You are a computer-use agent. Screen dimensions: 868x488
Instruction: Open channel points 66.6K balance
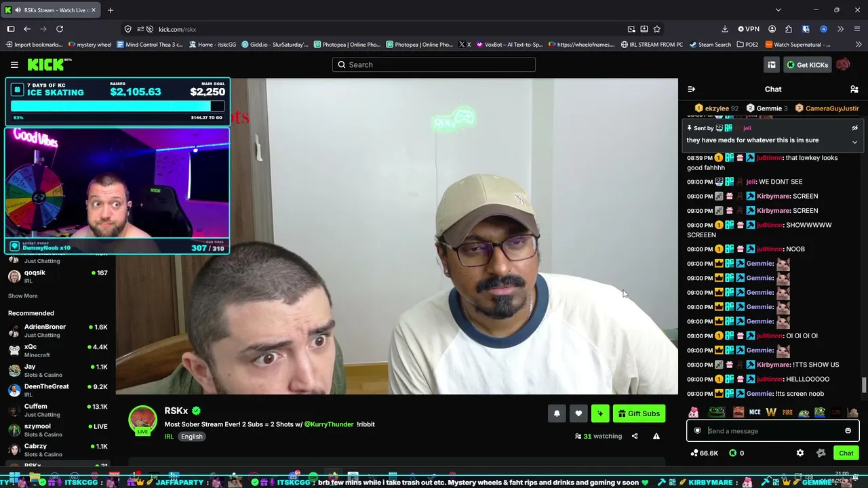(x=704, y=453)
